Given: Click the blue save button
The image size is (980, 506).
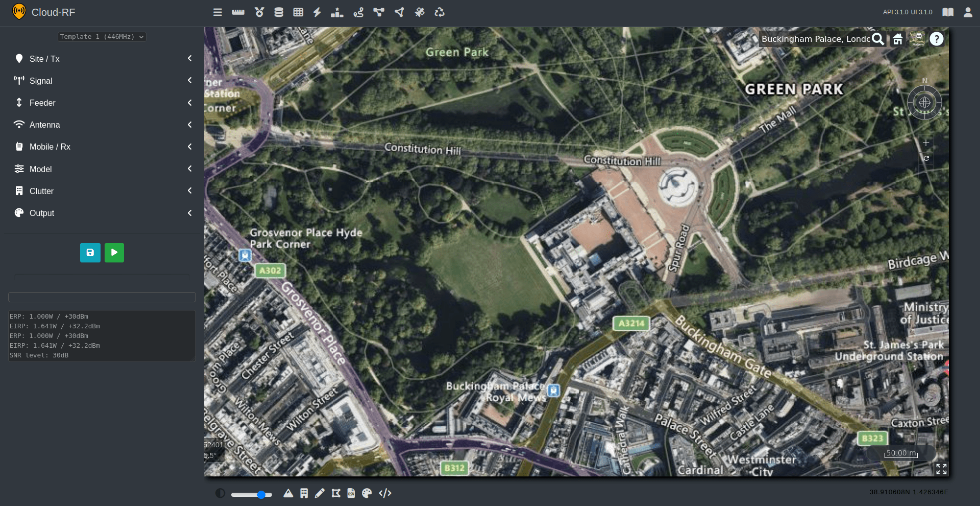Looking at the screenshot, I should click(x=90, y=252).
